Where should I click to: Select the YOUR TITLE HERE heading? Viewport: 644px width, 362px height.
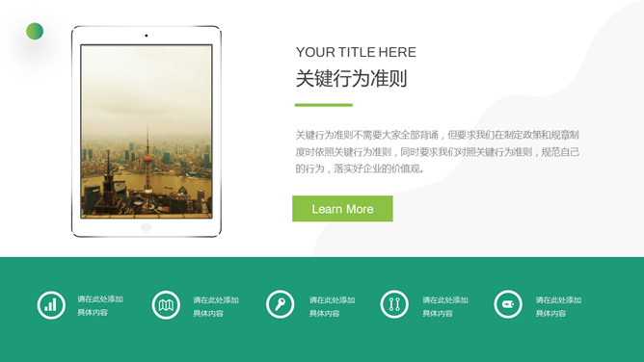(356, 52)
